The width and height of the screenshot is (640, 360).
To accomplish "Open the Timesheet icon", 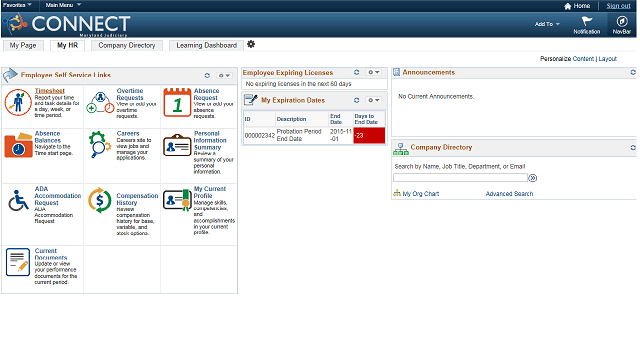I will pyautogui.click(x=18, y=102).
